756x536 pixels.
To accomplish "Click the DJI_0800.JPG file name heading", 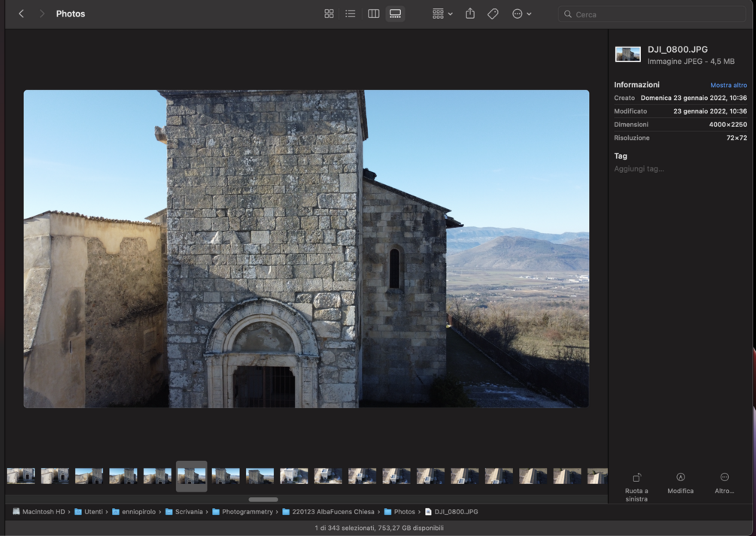I will (x=678, y=49).
